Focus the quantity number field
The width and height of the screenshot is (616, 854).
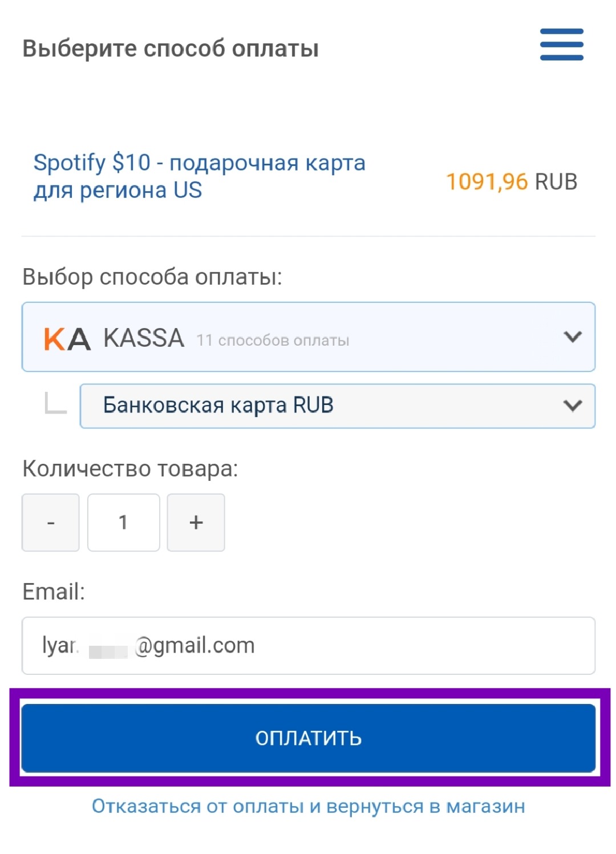(123, 523)
